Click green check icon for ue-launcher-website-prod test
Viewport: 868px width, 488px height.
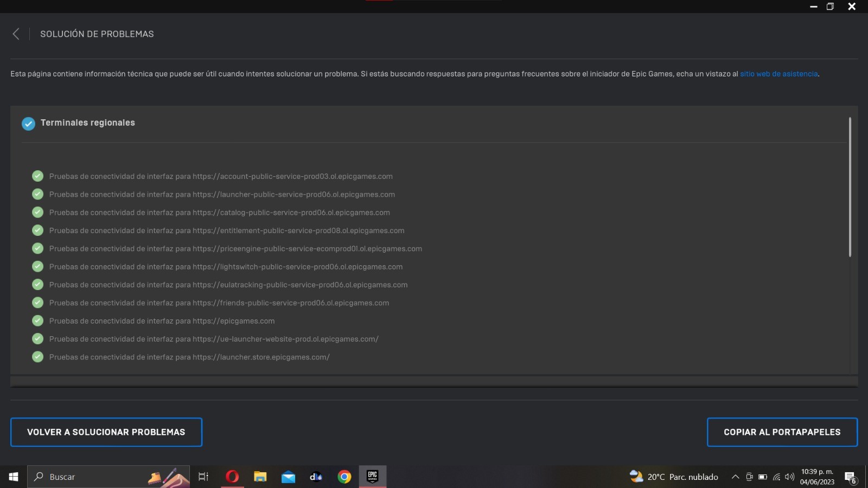(37, 339)
